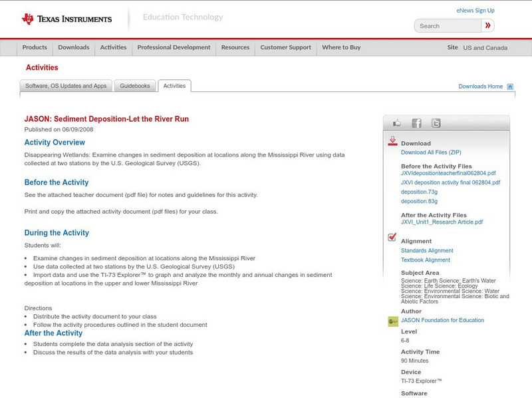Open the Resources menu
The width and height of the screenshot is (532, 398).
coord(236,47)
